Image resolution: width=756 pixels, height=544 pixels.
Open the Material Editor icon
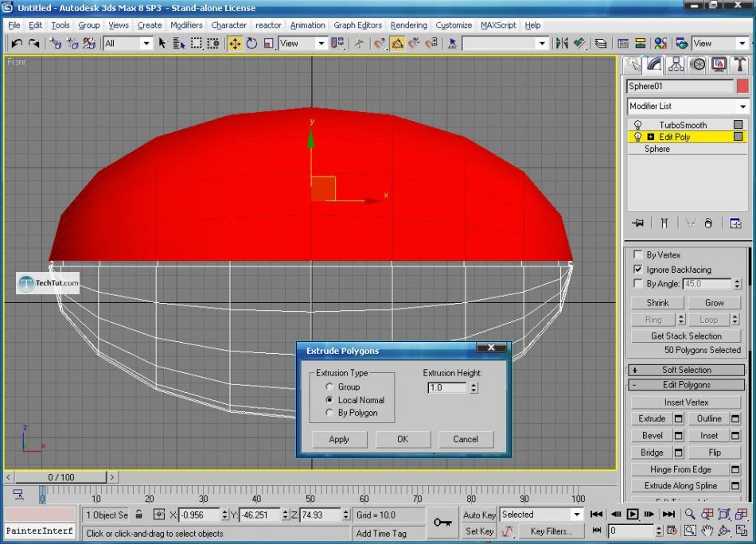pyautogui.click(x=661, y=44)
